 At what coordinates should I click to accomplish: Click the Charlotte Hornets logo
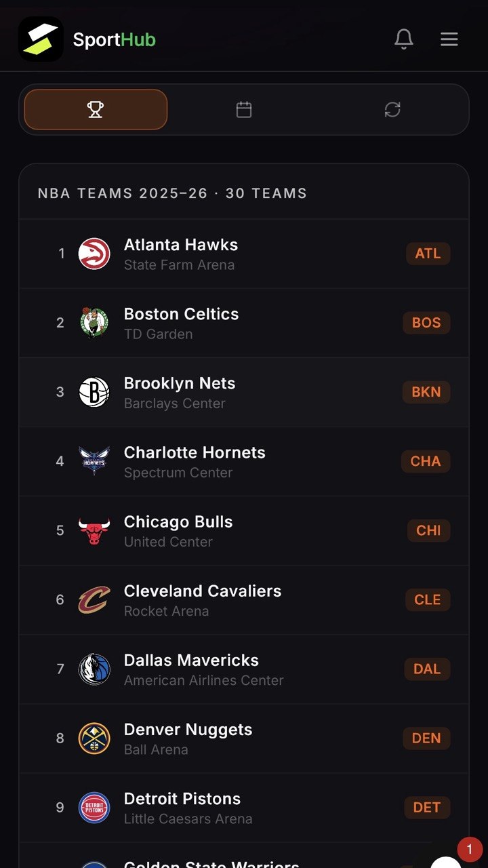tap(94, 461)
